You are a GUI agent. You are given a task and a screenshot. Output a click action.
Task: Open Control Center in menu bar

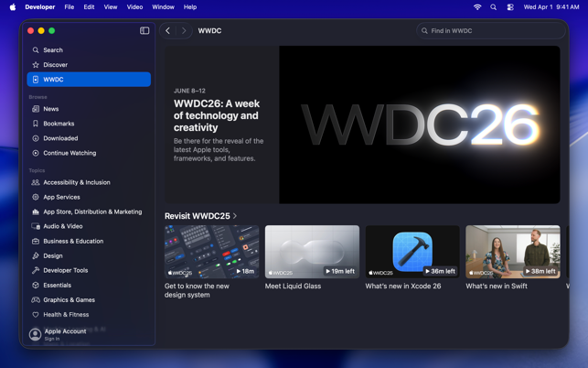click(x=510, y=7)
